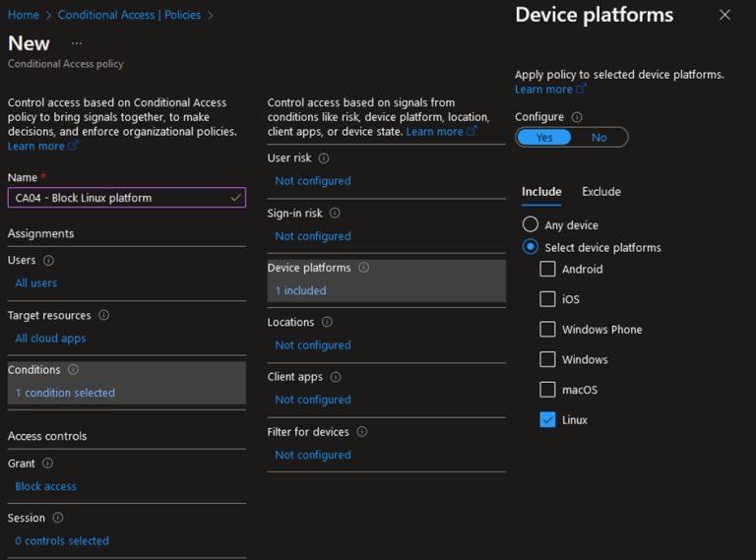Uncheck the Linux platform checkbox
This screenshot has height=560, width=756.
click(547, 420)
